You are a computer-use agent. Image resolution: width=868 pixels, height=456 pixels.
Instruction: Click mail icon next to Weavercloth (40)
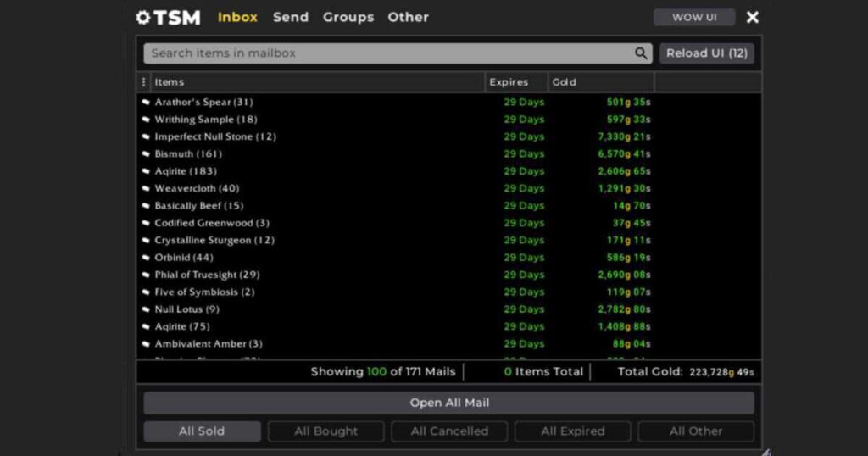click(146, 189)
